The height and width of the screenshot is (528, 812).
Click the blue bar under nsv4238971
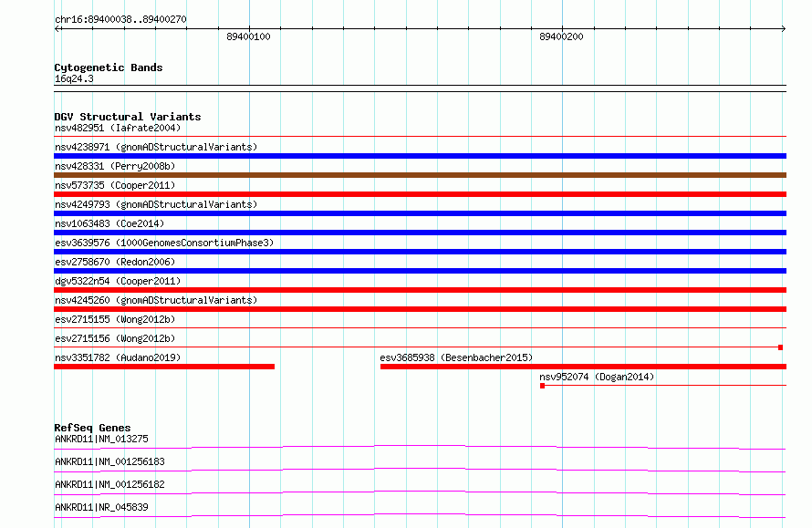pos(420,156)
